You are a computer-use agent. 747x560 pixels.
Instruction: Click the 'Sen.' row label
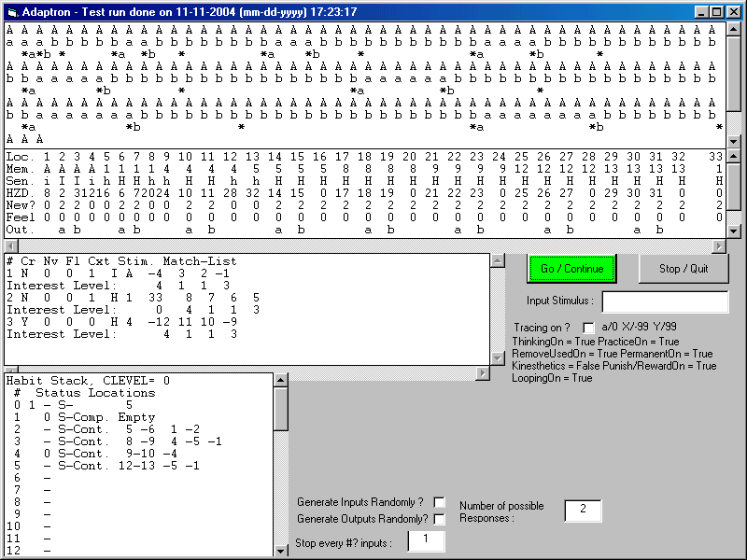pos(21,181)
